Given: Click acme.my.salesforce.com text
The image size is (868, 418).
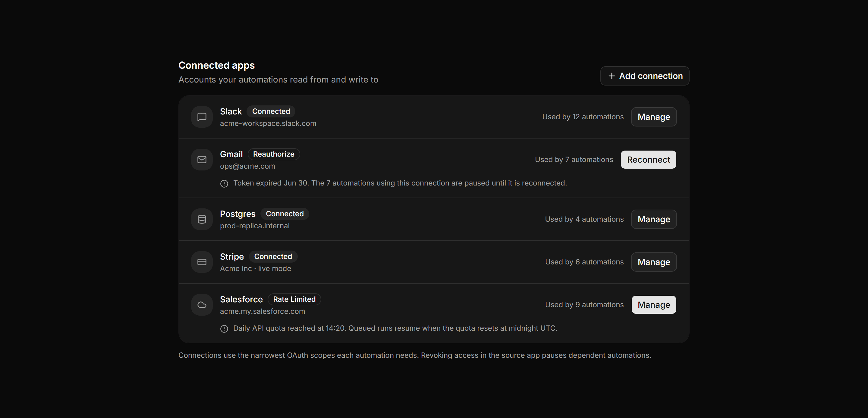Looking at the screenshot, I should (x=263, y=311).
